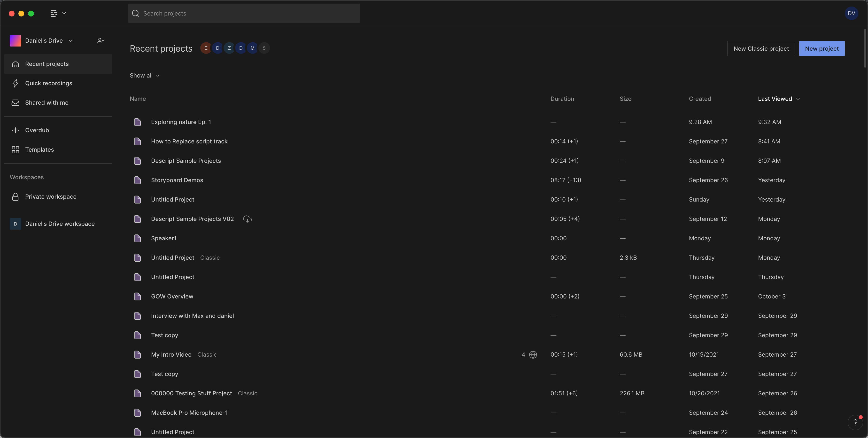Click the search magnifier icon
This screenshot has height=438, width=868.
(135, 14)
